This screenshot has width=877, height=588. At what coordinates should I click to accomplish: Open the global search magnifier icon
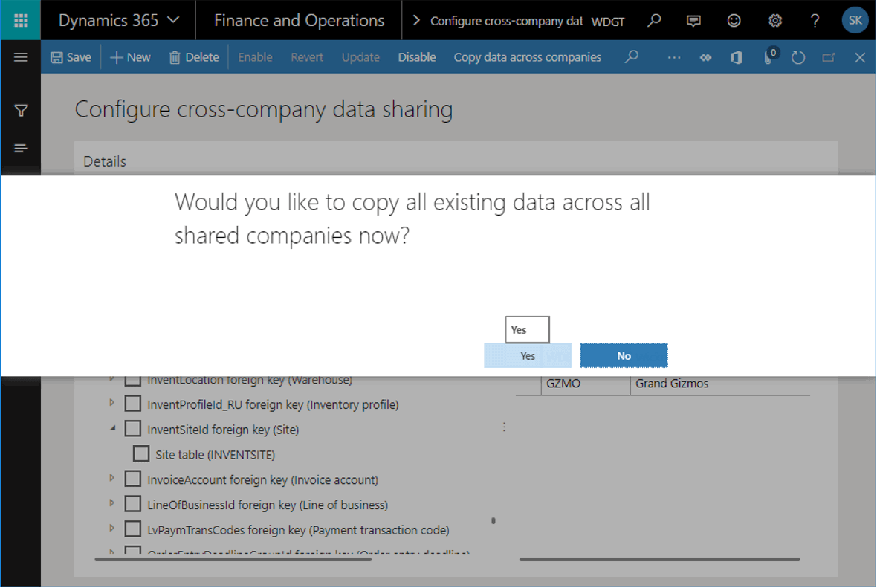pyautogui.click(x=653, y=21)
